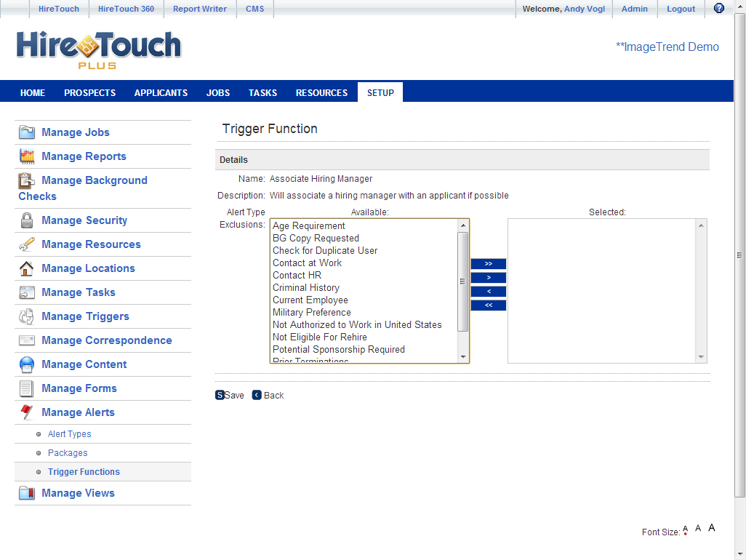Click the >> button to move all exclusions
The width and height of the screenshot is (746, 560).
(x=488, y=263)
